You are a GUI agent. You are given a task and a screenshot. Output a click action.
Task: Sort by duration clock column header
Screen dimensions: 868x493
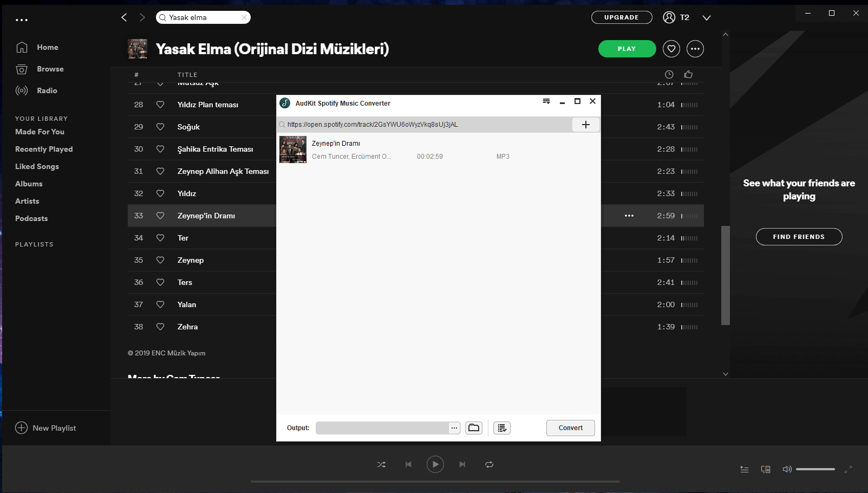(669, 75)
